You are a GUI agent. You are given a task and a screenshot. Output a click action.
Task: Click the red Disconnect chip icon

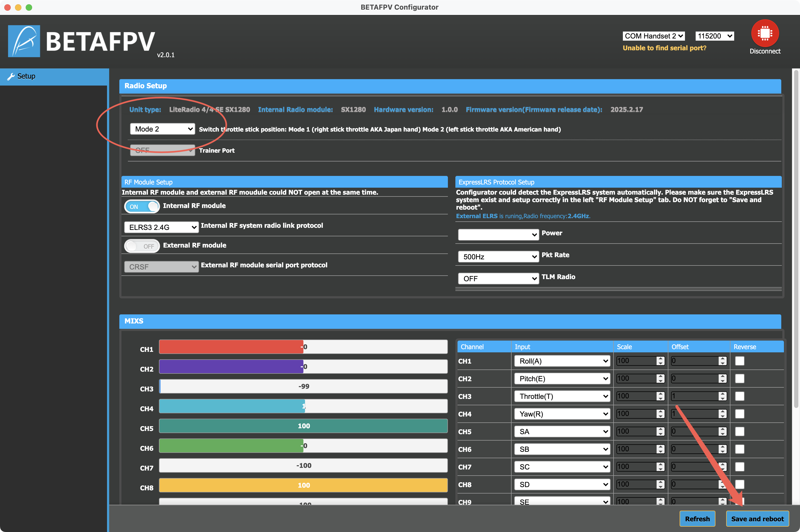(x=765, y=33)
